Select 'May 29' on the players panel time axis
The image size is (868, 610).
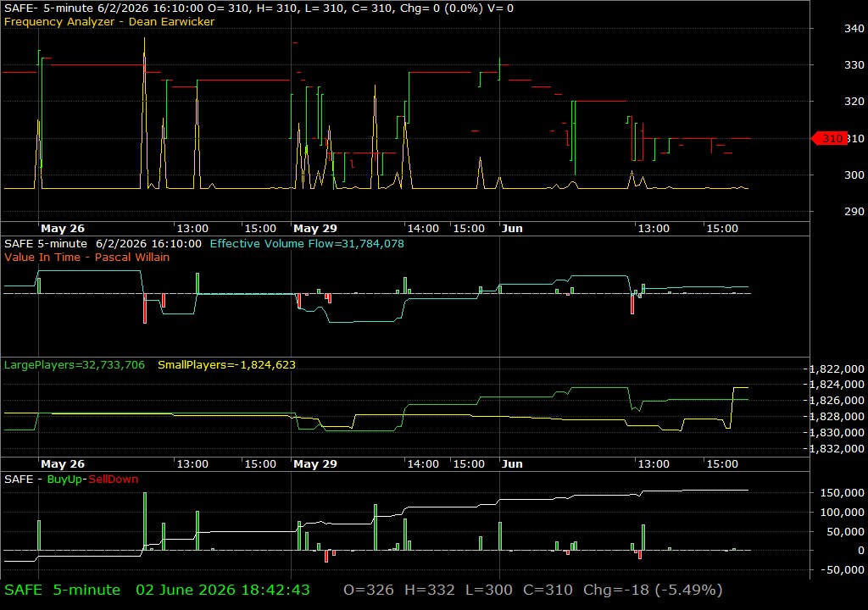pyautogui.click(x=315, y=464)
